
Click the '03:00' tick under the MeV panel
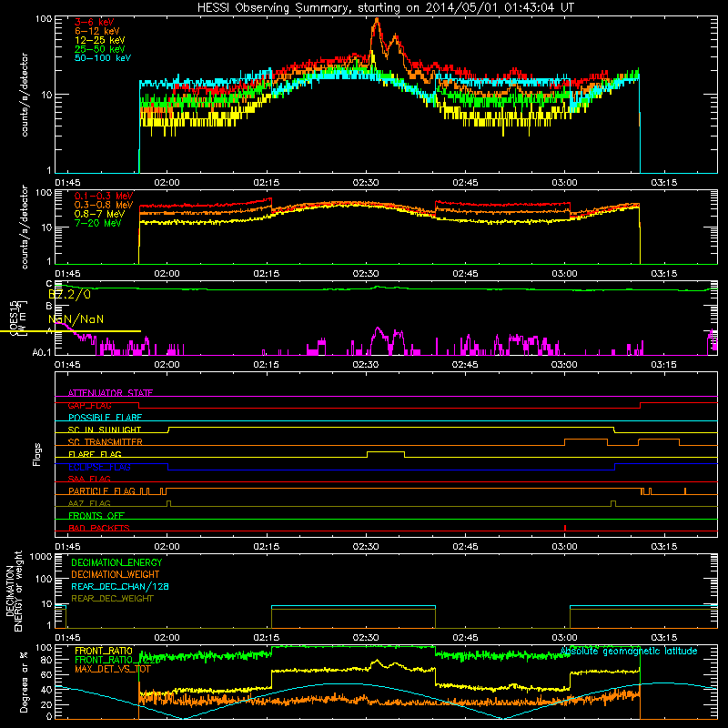click(564, 274)
